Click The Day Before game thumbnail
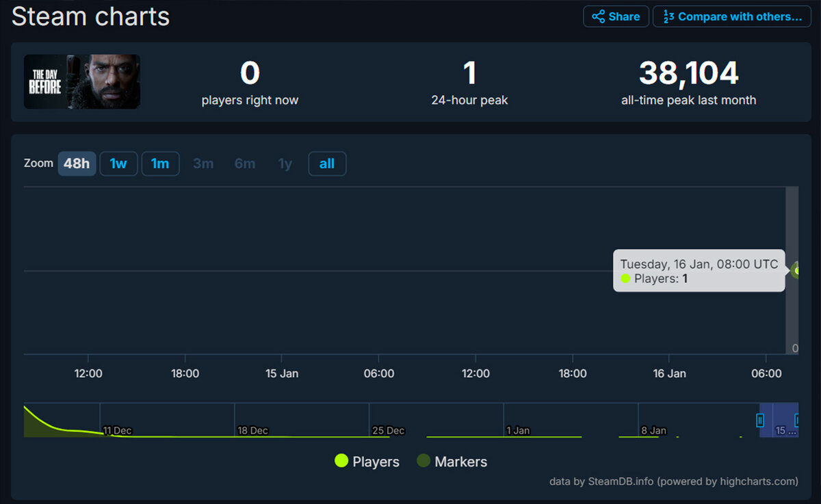 click(82, 82)
